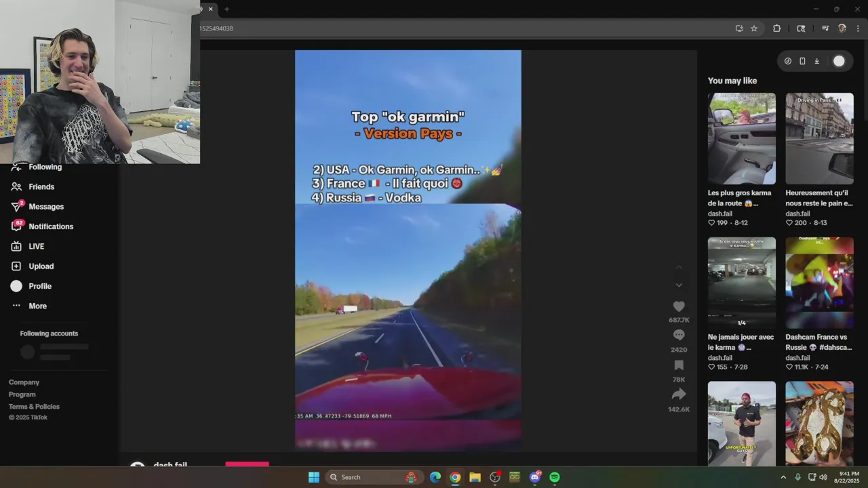Open Chrome profile avatar
Viewport: 868px width, 488px height.
842,28
